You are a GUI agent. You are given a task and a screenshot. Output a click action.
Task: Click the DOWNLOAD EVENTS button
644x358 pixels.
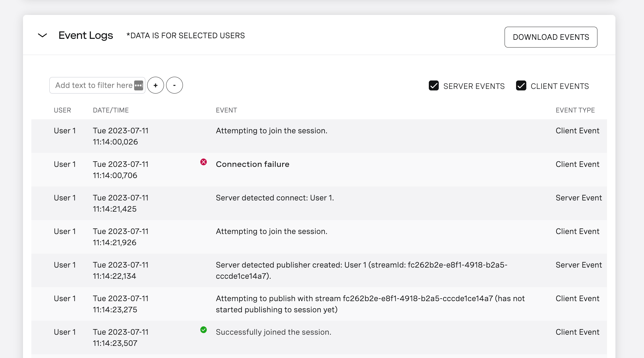(x=551, y=37)
